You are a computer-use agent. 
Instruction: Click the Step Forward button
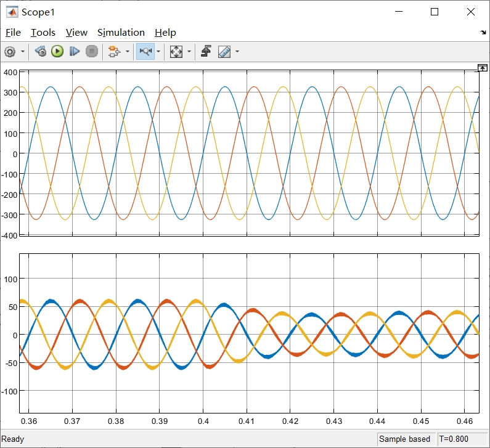(75, 52)
